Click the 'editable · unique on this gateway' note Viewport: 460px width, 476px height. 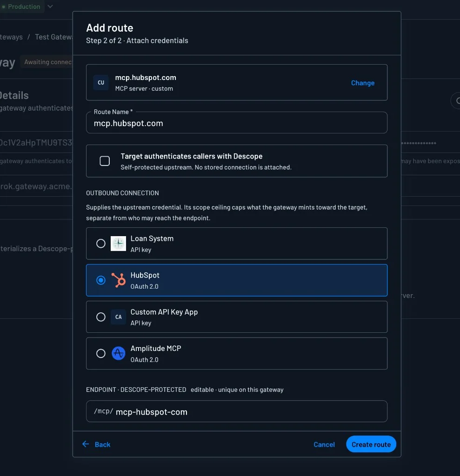coord(237,390)
